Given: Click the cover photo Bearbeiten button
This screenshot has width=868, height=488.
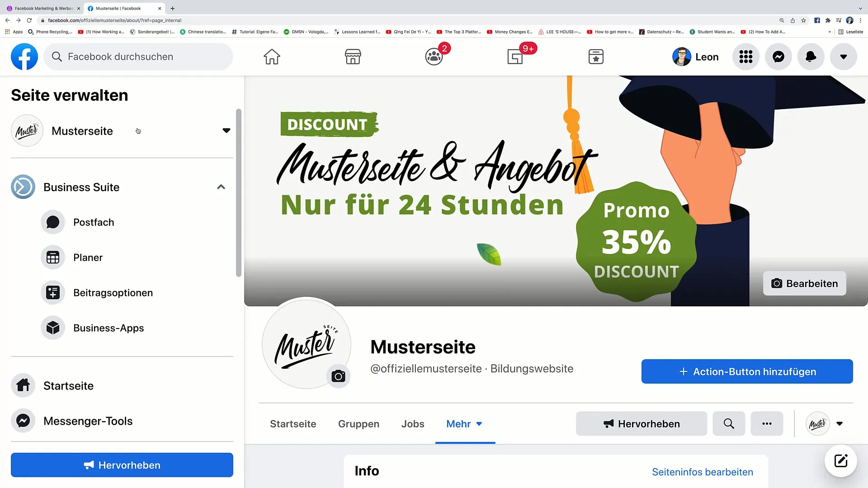Looking at the screenshot, I should click(804, 283).
